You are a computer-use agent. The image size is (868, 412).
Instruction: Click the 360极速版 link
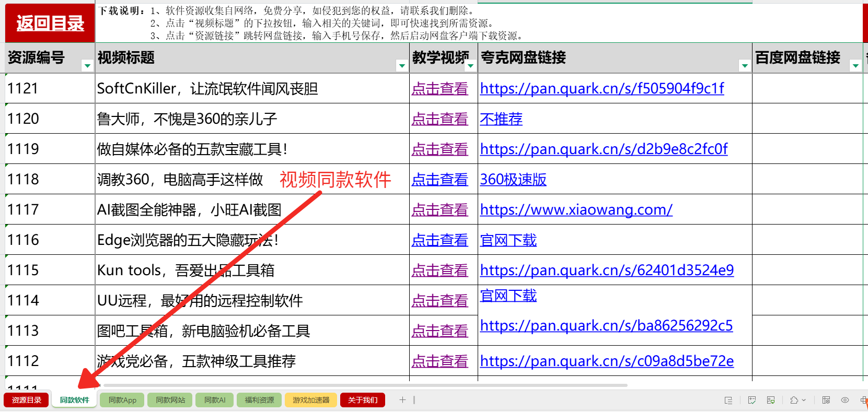pos(513,180)
